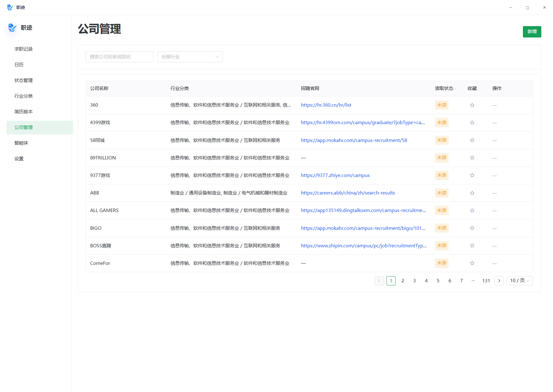Viewport: 553px width, 392px height.
Task: Open the 行业分类 menu item
Action: click(x=40, y=96)
